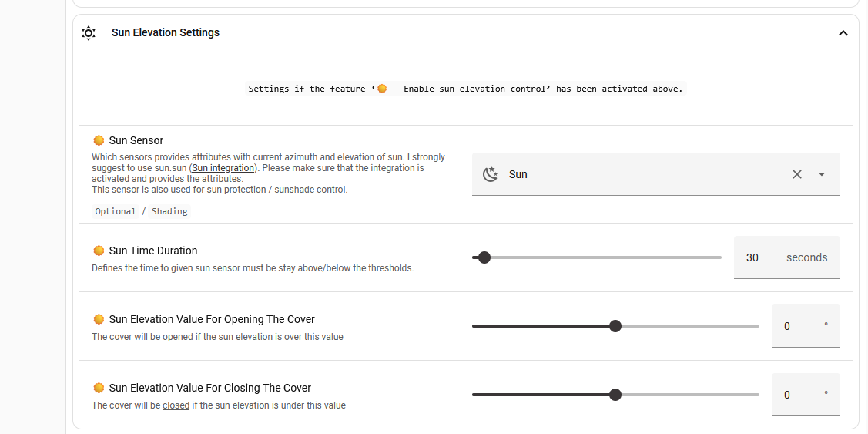Click the closing elevation slider handle
The height and width of the screenshot is (434, 868).
(x=615, y=395)
